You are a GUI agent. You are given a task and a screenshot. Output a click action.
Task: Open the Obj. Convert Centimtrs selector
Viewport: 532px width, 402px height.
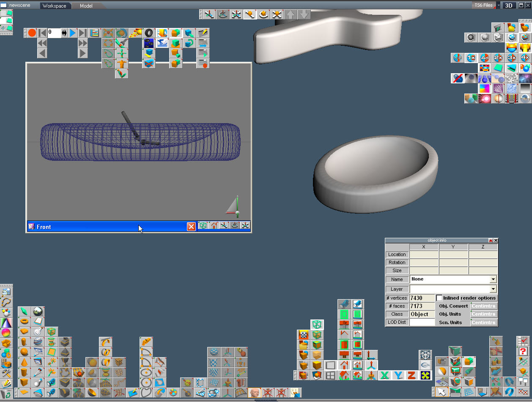(x=484, y=306)
